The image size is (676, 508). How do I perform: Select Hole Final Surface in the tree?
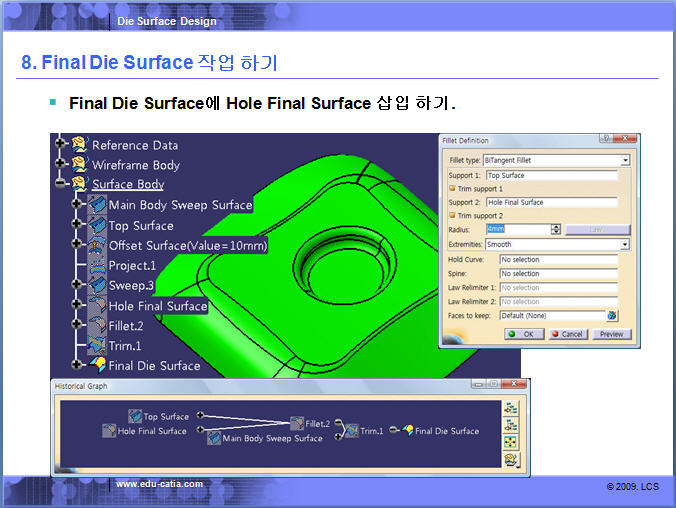point(157,306)
